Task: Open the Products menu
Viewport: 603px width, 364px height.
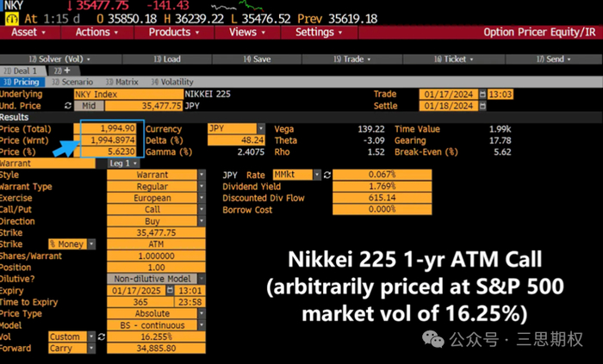Action: point(174,32)
